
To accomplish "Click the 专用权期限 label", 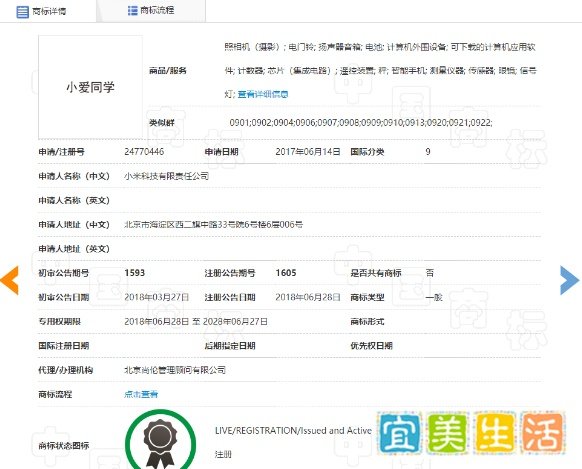I will 59,322.
